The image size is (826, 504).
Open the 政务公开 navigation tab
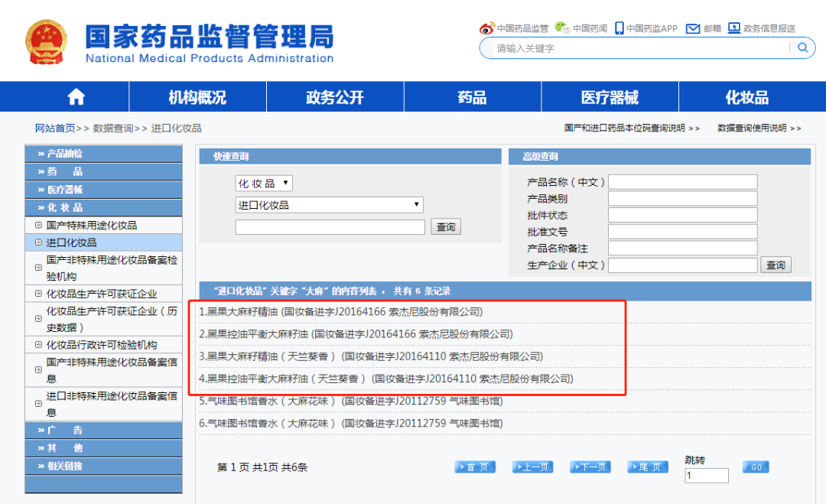click(335, 97)
